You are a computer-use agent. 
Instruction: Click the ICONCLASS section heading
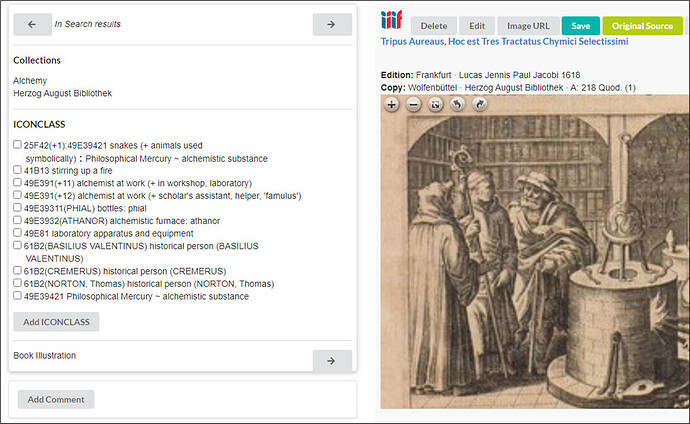[39, 124]
